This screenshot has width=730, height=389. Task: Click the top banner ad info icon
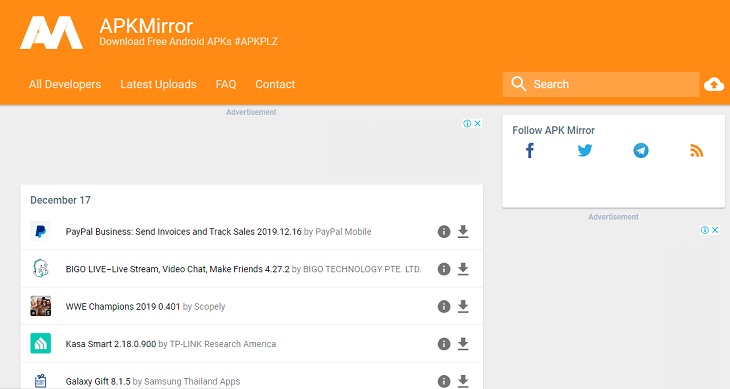(x=467, y=123)
